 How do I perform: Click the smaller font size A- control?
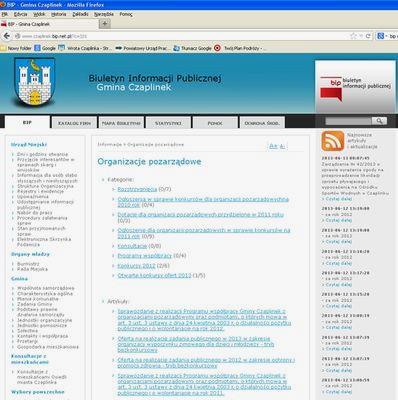pyautogui.click(x=282, y=146)
